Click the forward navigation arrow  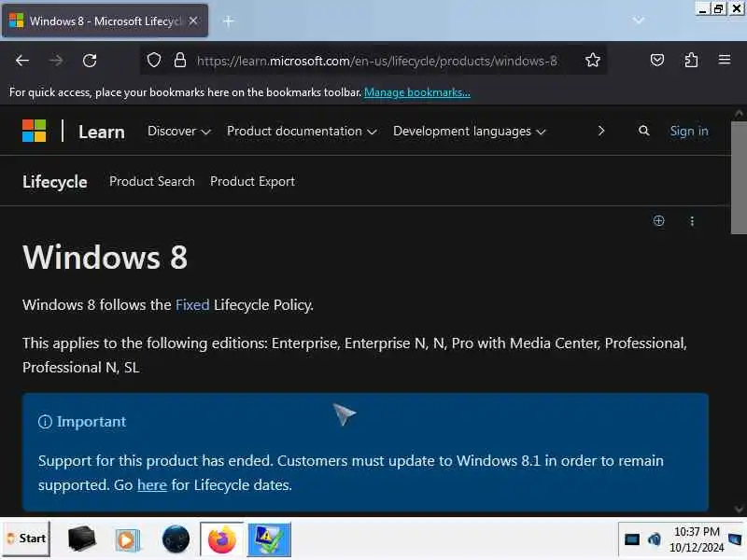[x=56, y=61]
